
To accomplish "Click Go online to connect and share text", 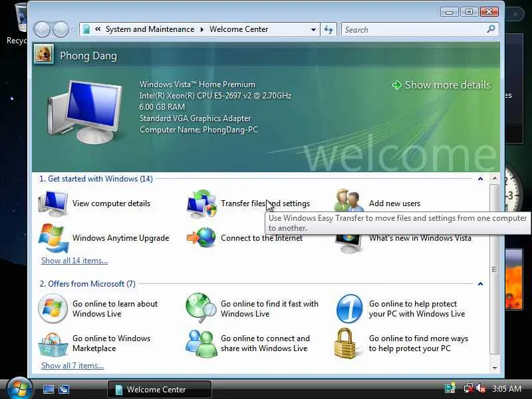I will [265, 343].
